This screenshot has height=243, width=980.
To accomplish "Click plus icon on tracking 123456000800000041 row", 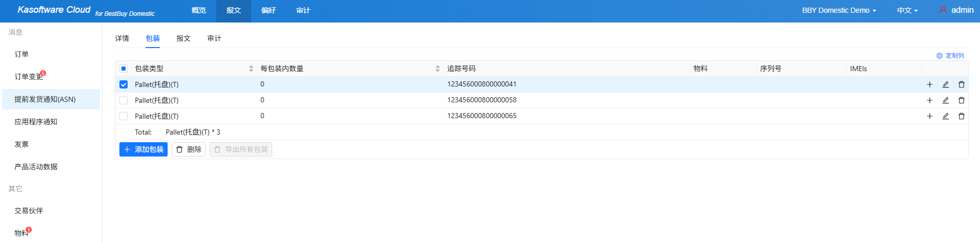I will point(929,84).
